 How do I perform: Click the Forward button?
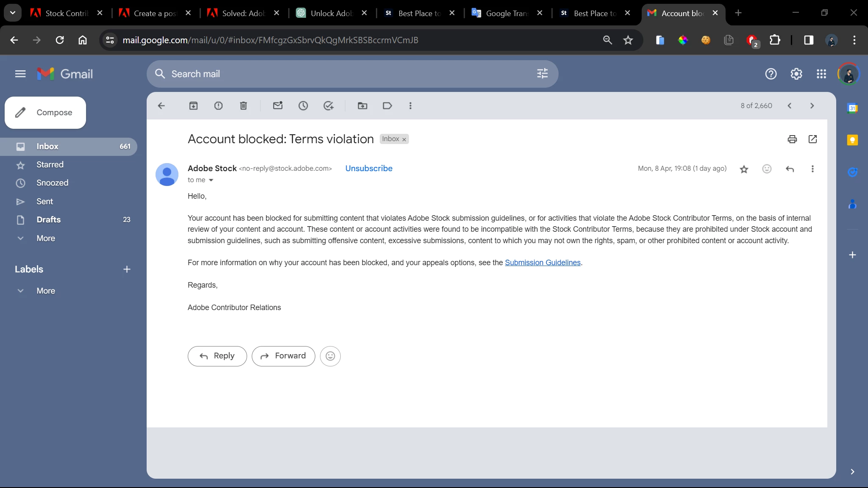point(283,356)
